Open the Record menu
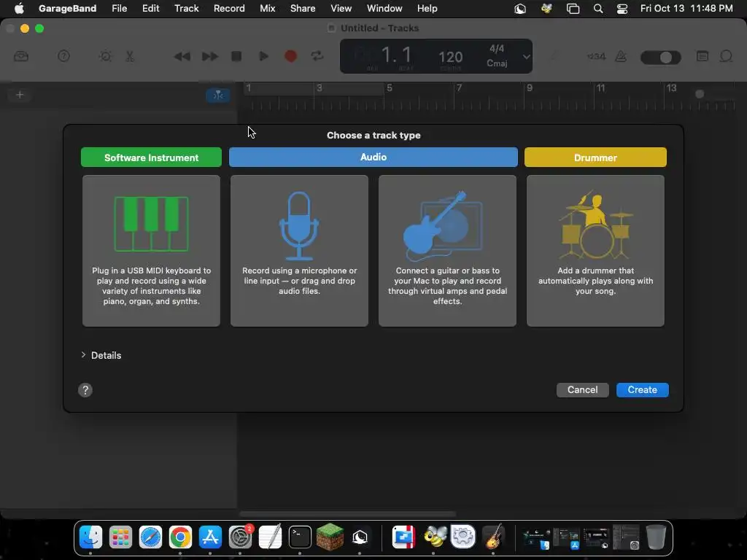Viewport: 747px width, 560px height. 229,8
